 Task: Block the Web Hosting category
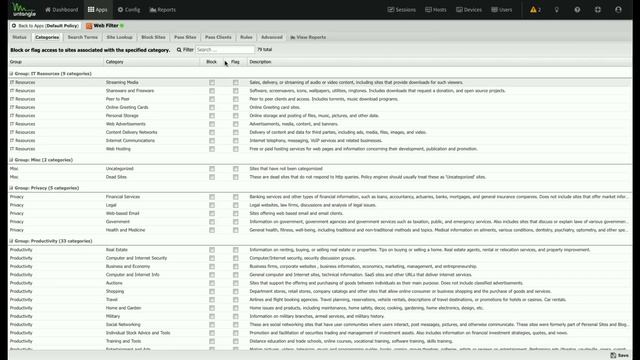coord(212,149)
